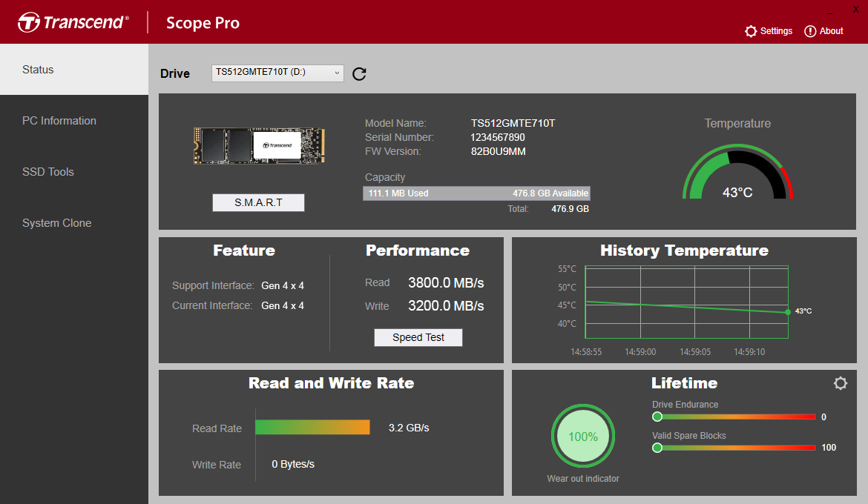Screen dimensions: 868x504
Task: Click the 14:58:55 time label
Action: pos(586,352)
